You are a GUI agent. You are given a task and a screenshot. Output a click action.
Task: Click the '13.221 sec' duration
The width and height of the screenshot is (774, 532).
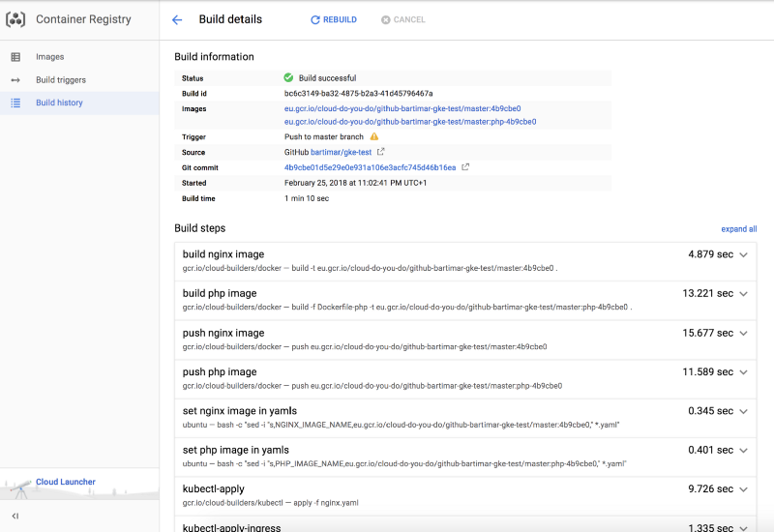(707, 293)
